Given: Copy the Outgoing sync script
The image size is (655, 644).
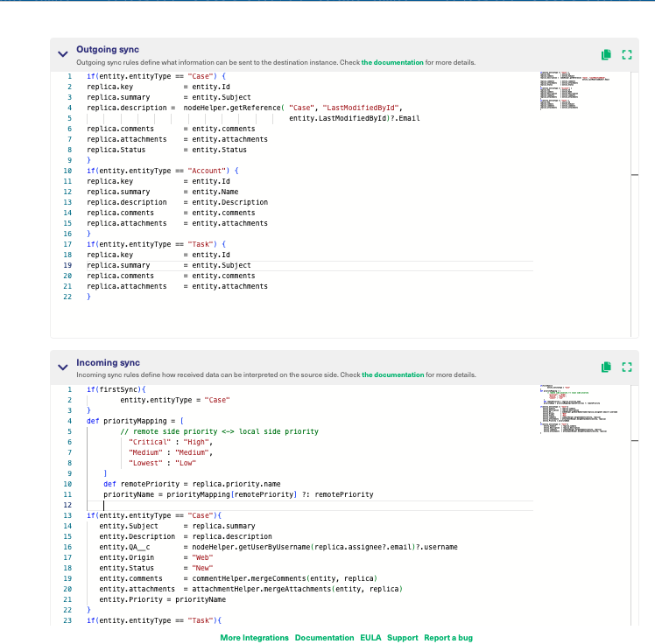Looking at the screenshot, I should click(x=606, y=54).
